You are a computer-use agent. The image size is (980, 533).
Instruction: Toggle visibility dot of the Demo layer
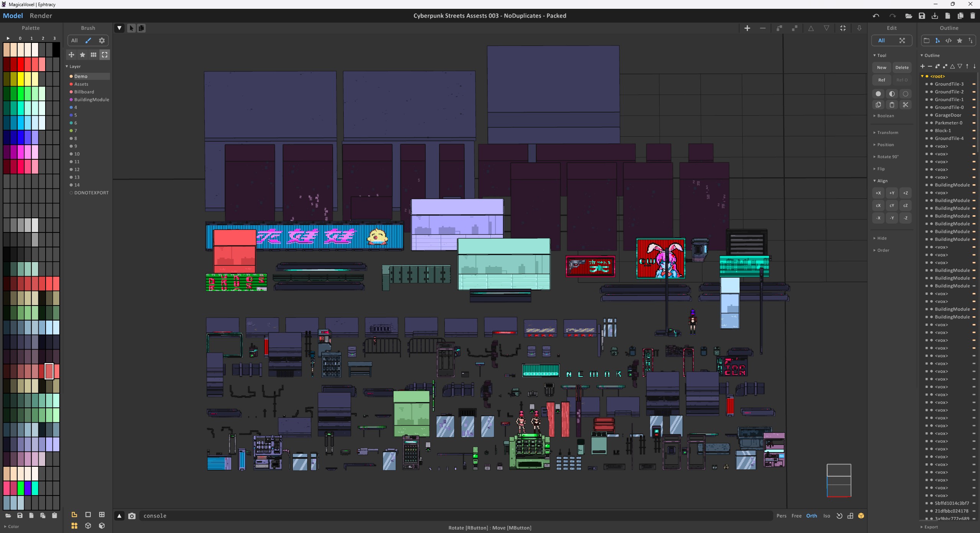[71, 76]
